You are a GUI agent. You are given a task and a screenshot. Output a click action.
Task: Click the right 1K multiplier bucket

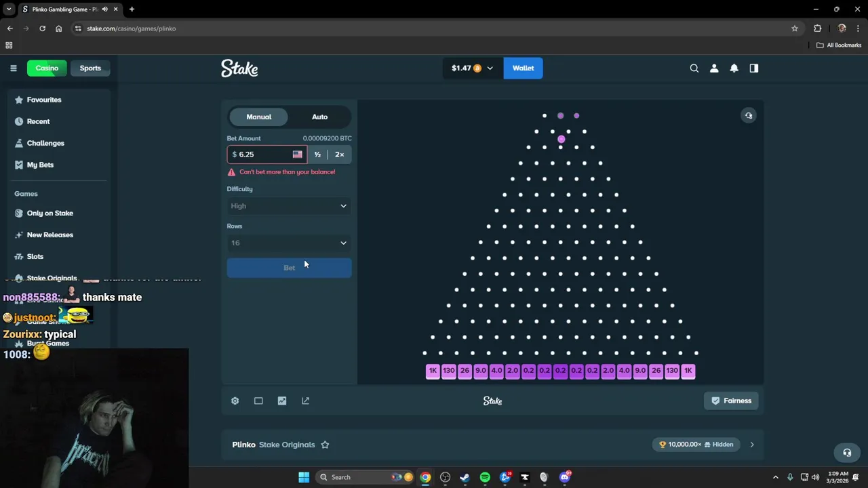point(688,371)
